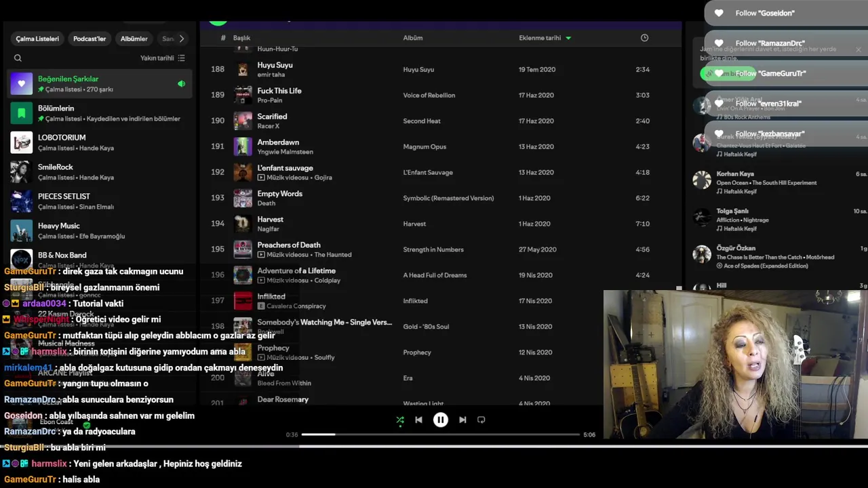Click Bölümlerin bookmark cover icon
Screen dimensions: 868x488
click(x=22, y=113)
